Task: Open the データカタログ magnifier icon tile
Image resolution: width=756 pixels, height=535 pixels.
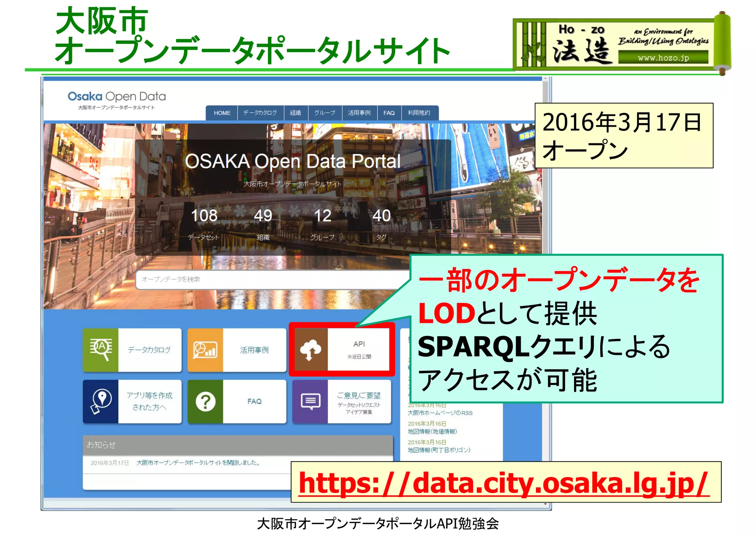Action: click(101, 350)
